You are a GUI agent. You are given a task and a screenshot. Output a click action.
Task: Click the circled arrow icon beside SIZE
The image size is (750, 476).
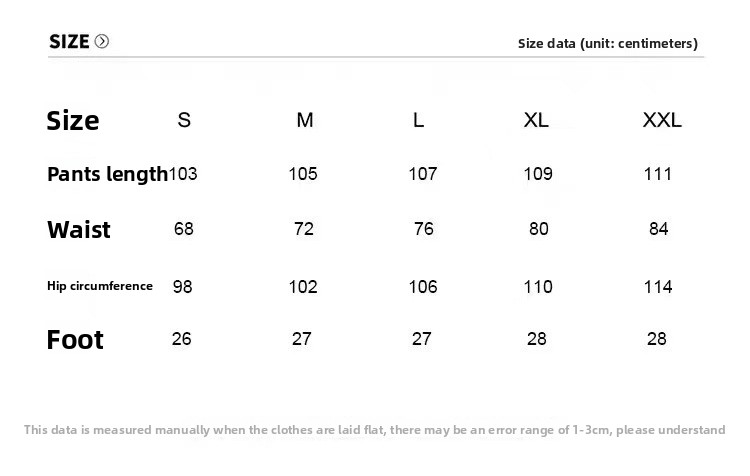(x=101, y=42)
